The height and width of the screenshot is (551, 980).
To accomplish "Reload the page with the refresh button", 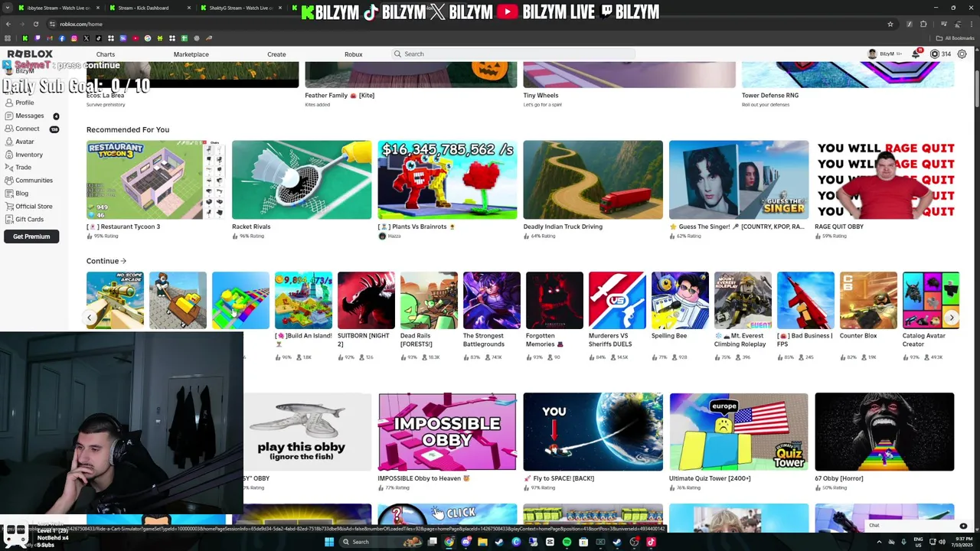I will [35, 24].
